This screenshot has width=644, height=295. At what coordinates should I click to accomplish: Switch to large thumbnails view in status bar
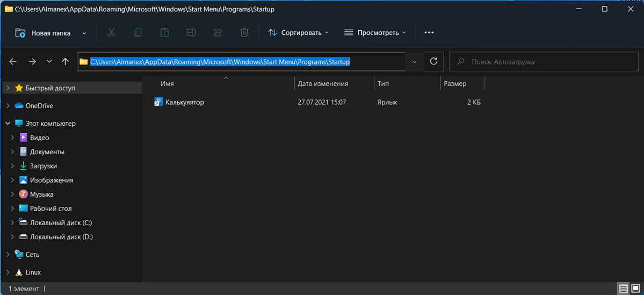click(x=635, y=289)
